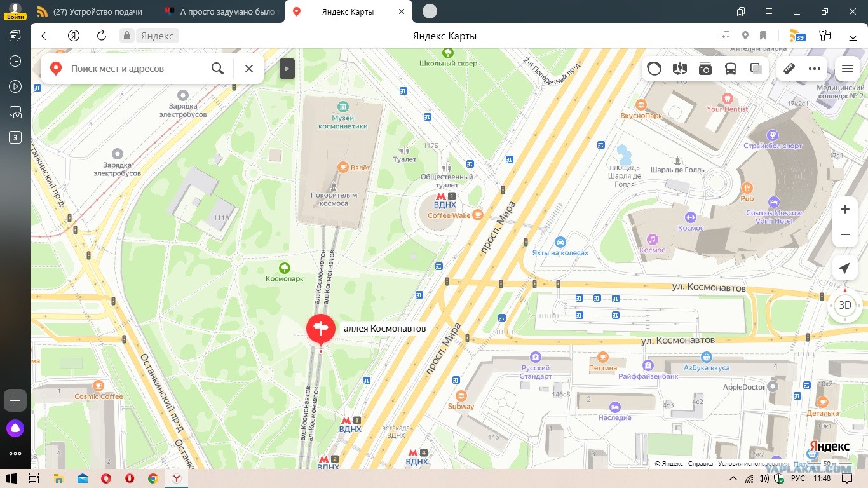Image resolution: width=868 pixels, height=488 pixels.
Task: Click the search magnifier icon in the map search box
Action: pos(217,69)
